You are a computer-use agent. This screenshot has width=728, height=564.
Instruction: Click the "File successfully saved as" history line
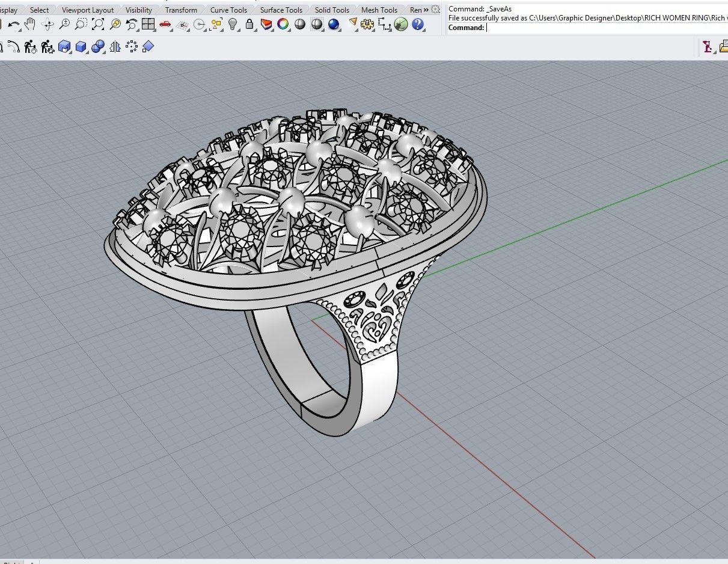point(587,18)
